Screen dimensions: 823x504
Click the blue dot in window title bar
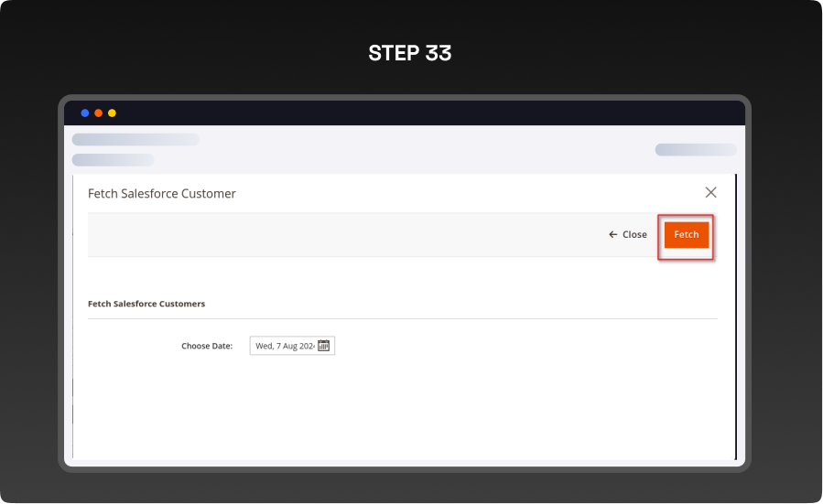tap(85, 113)
